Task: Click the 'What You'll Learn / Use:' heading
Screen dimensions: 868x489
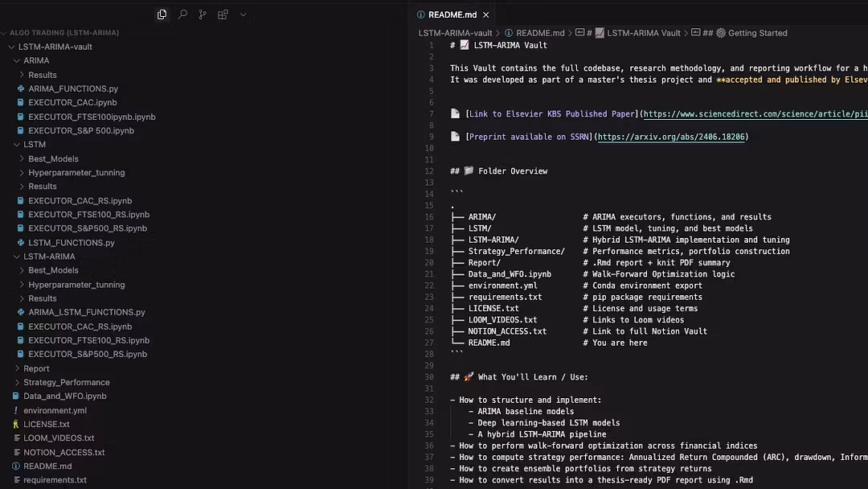Action: (519, 377)
